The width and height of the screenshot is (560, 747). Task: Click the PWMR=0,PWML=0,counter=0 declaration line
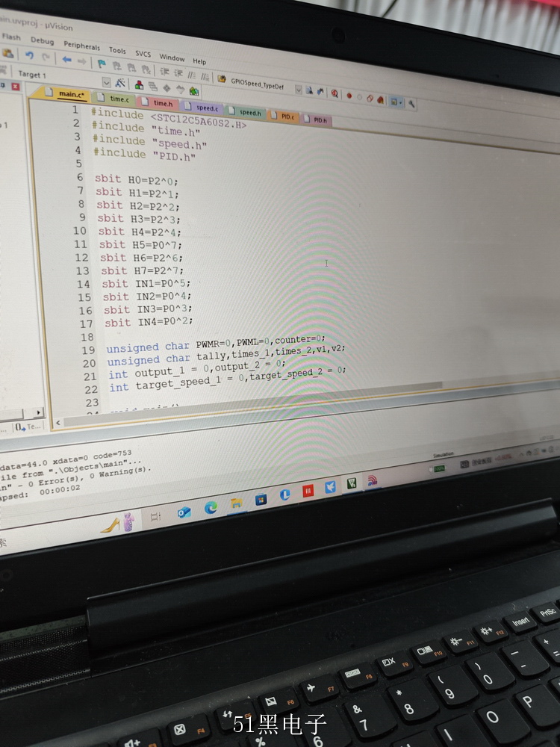(217, 344)
